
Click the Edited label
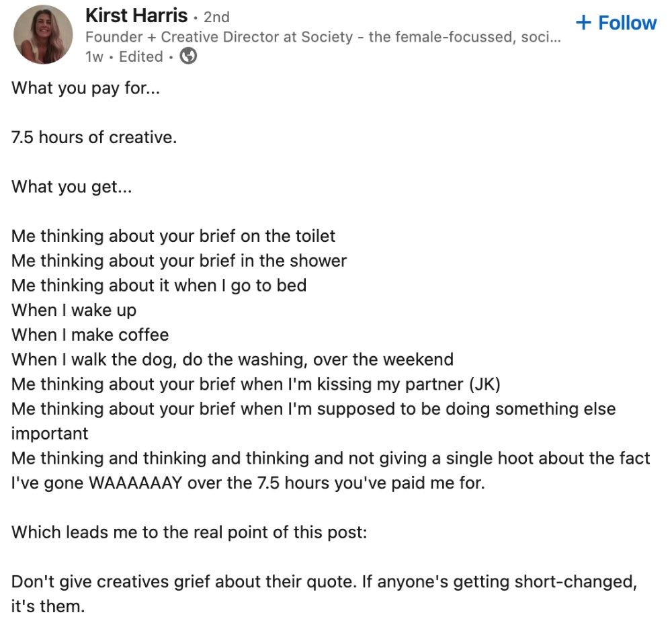[x=141, y=56]
